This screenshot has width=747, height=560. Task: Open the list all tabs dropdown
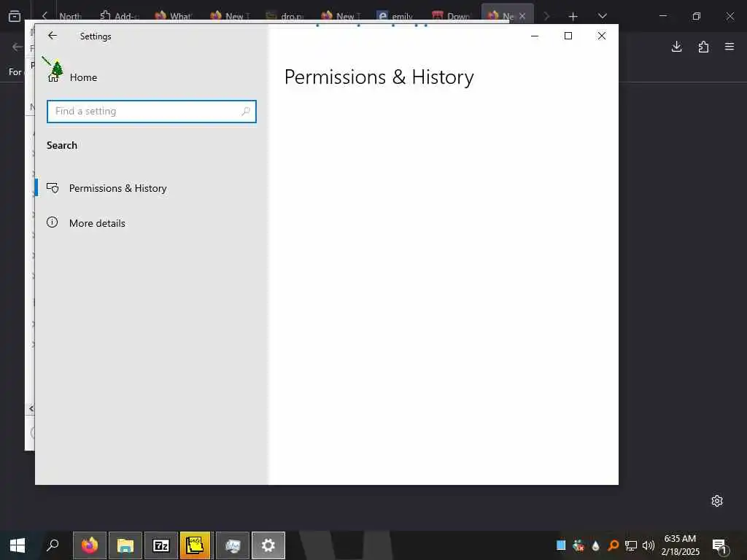(602, 16)
